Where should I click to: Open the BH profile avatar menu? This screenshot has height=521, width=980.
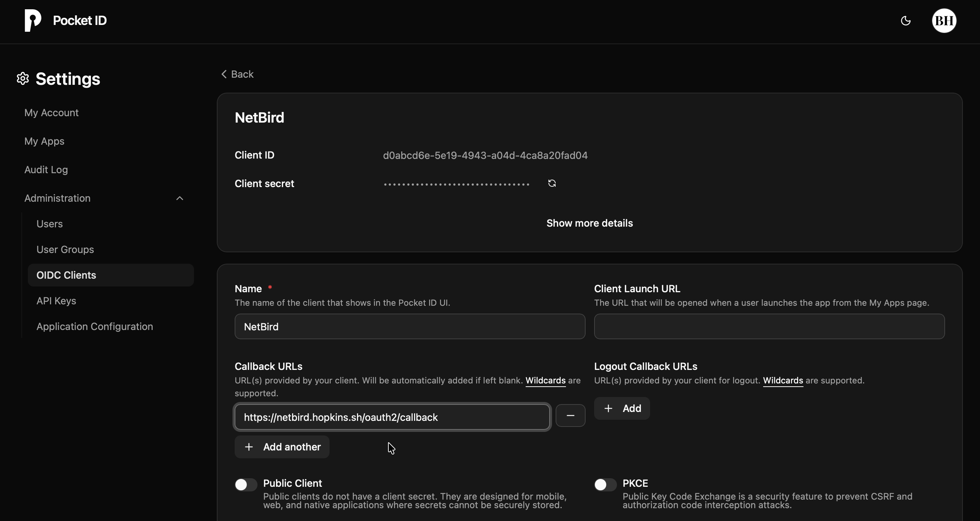pyautogui.click(x=944, y=21)
